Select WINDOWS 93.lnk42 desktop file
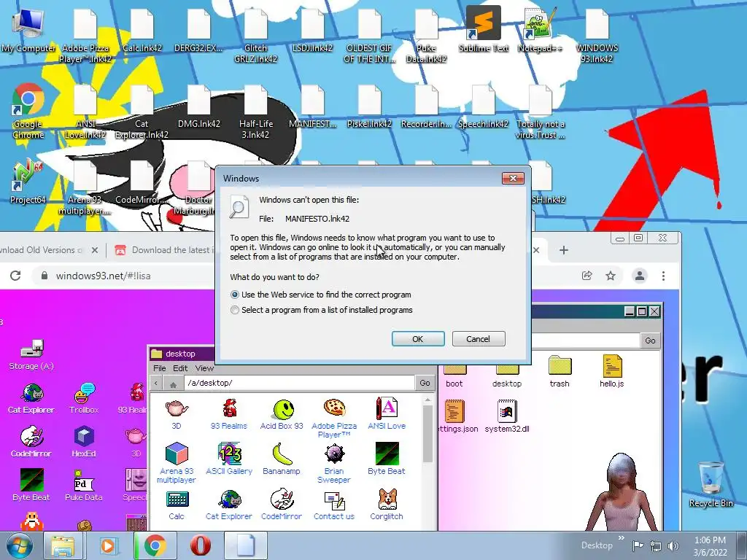The image size is (747, 560). click(597, 36)
